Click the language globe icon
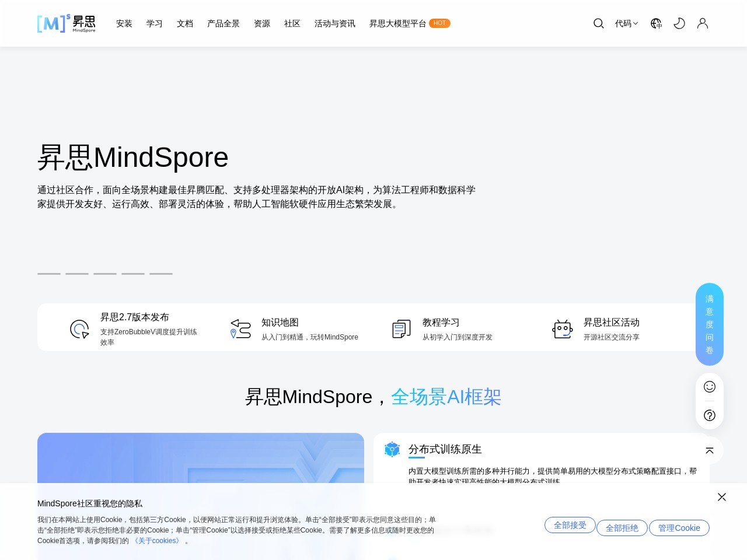 click(x=656, y=23)
